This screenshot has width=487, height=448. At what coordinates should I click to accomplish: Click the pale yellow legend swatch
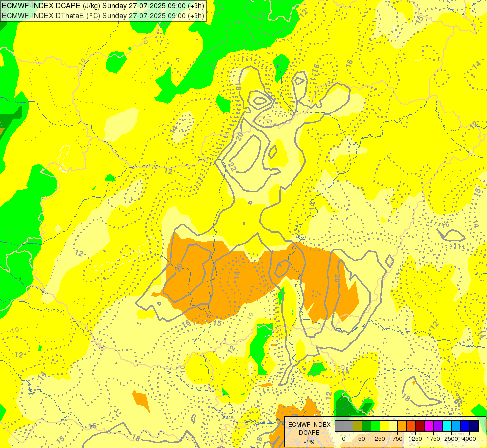[393, 426]
